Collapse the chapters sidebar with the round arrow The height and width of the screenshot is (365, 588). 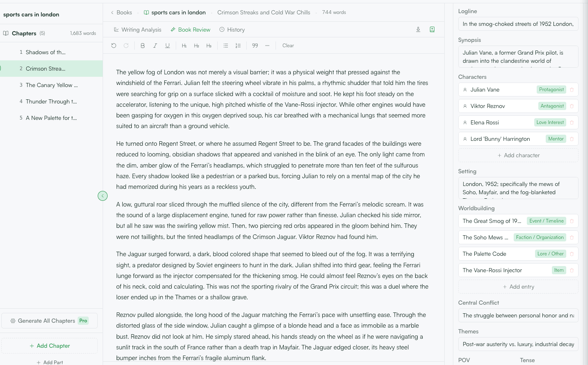103,196
